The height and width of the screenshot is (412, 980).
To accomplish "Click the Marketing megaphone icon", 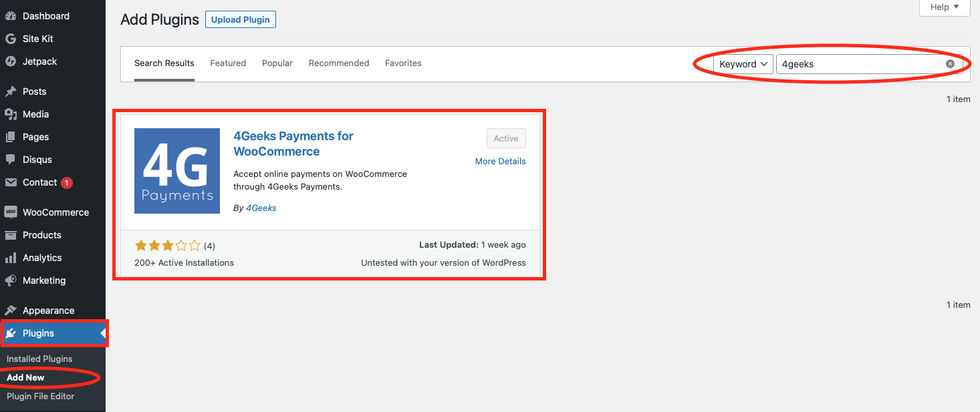I will click(x=11, y=280).
